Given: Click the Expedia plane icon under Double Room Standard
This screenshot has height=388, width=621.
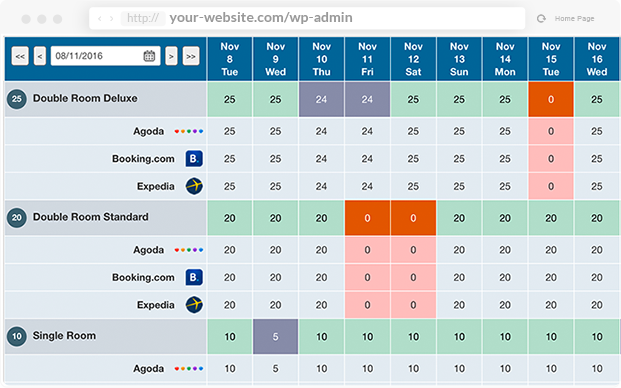Looking at the screenshot, I should tap(194, 305).
